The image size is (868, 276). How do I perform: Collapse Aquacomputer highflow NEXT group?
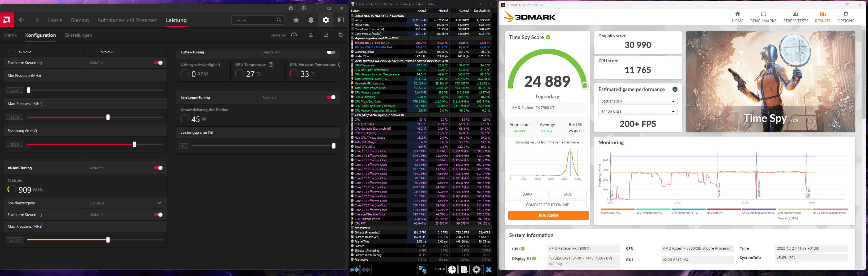[352, 38]
